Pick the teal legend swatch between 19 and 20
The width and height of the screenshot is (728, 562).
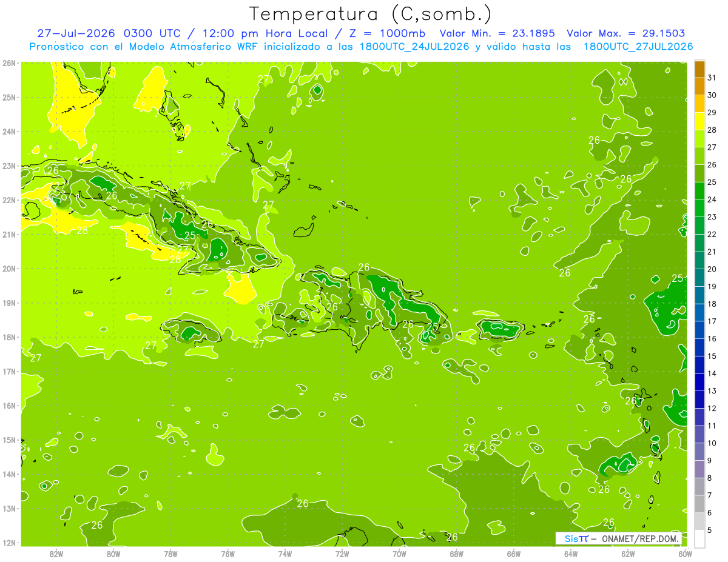pyautogui.click(x=699, y=278)
